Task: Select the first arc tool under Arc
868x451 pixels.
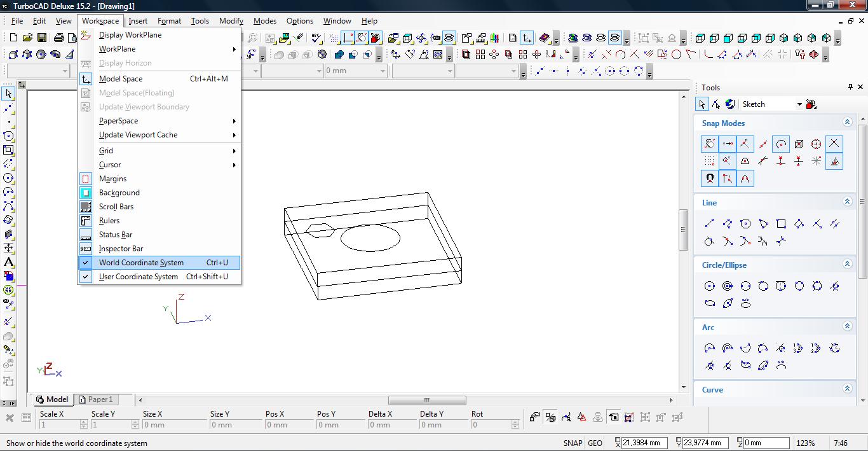Action: (x=710, y=348)
